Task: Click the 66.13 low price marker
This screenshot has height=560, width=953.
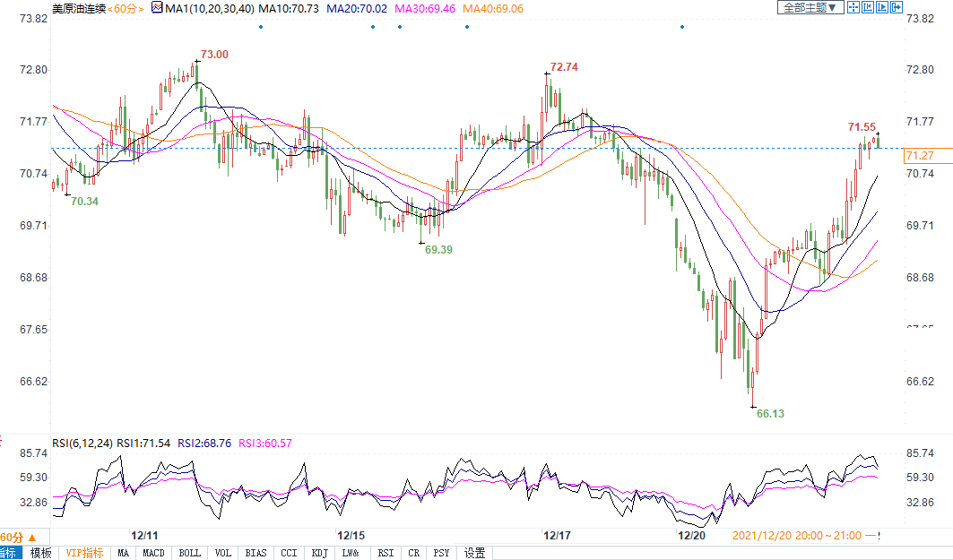Action: (x=770, y=414)
